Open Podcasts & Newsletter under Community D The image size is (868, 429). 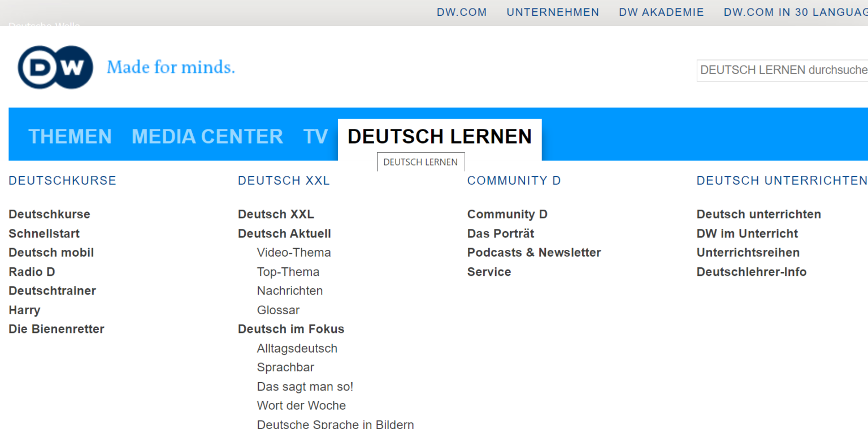[533, 253]
